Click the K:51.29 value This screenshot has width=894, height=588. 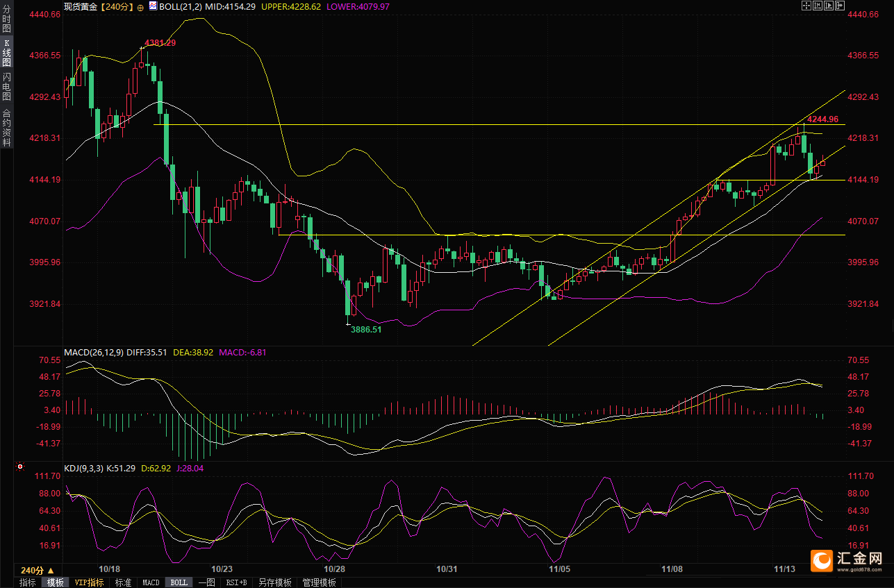[121, 468]
